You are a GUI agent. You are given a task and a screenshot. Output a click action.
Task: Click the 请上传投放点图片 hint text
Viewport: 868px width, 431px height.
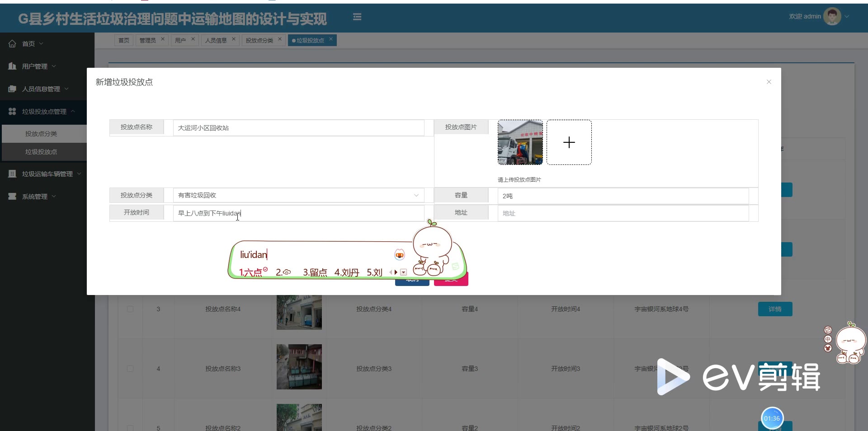coord(519,180)
